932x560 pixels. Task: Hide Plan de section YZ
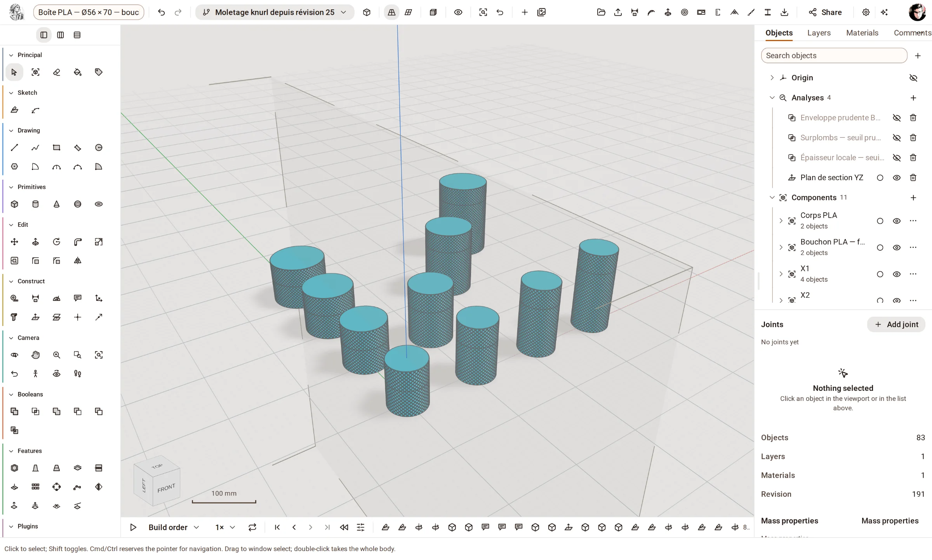pos(896,177)
